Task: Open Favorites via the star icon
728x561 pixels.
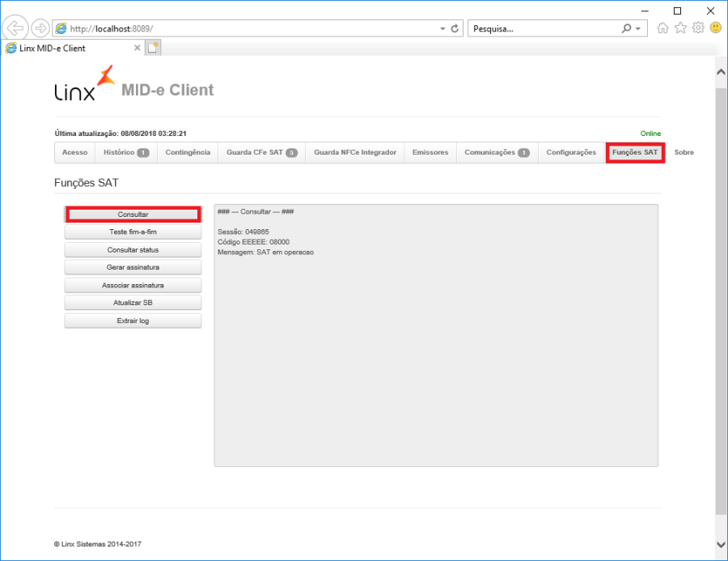Action: [680, 28]
